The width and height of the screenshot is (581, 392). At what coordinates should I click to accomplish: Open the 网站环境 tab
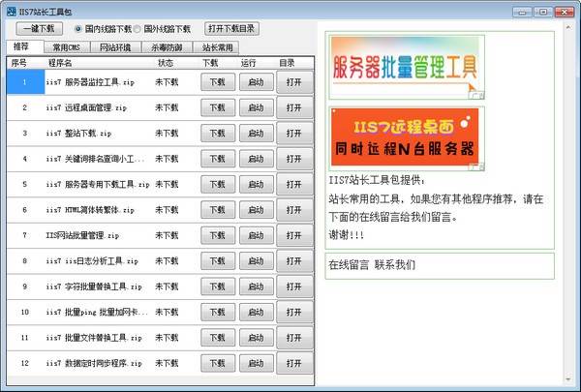(x=116, y=46)
